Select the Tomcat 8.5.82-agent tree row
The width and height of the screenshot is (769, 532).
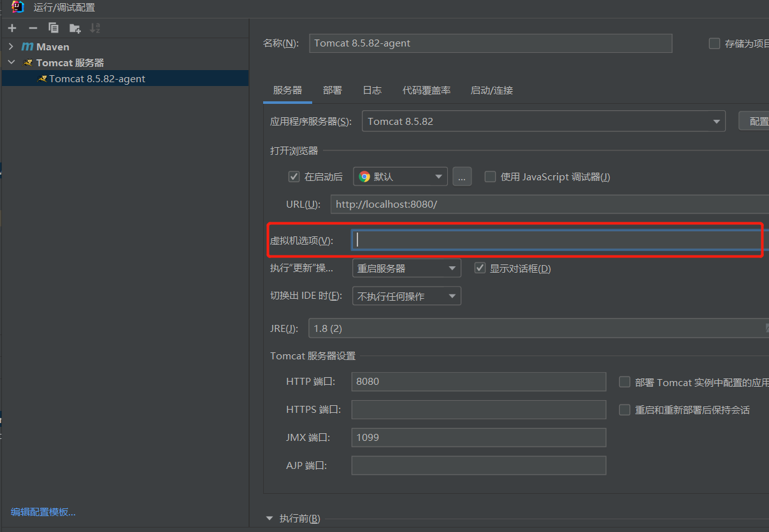[125, 79]
